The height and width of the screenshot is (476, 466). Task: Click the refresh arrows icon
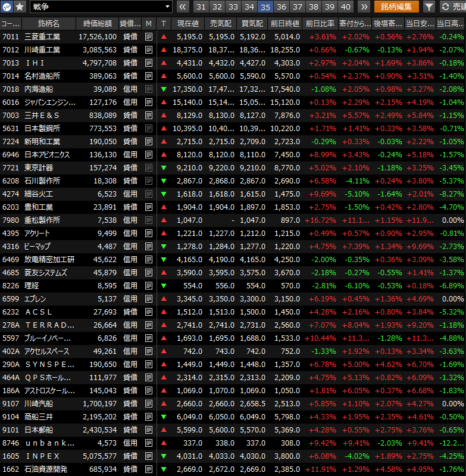coord(445,7)
